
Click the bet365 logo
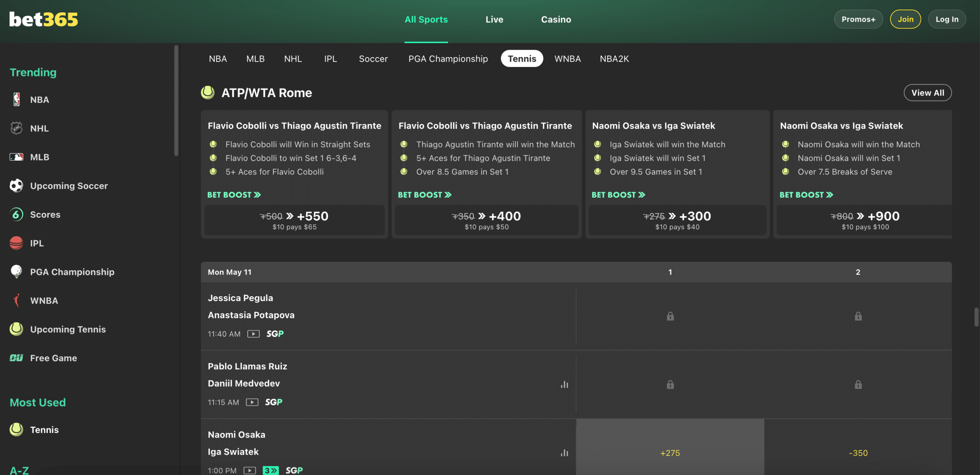(44, 19)
